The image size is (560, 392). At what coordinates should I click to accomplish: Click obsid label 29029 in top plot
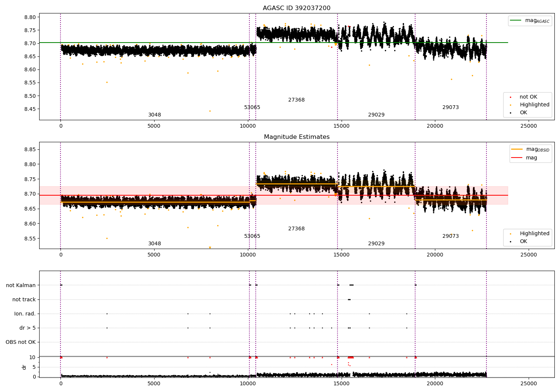point(376,115)
